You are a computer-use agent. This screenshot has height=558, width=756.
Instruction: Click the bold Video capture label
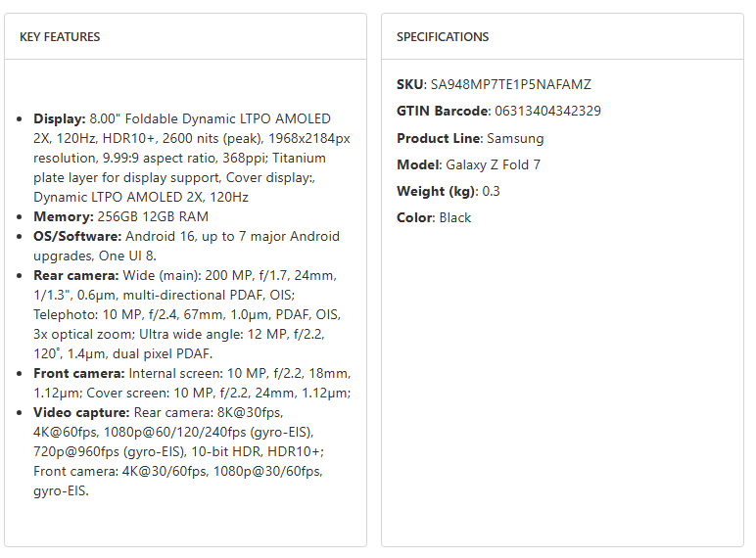tap(81, 412)
